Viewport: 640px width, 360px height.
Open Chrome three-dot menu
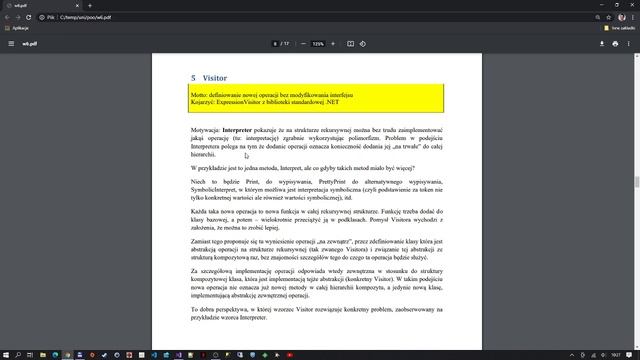pos(633,18)
